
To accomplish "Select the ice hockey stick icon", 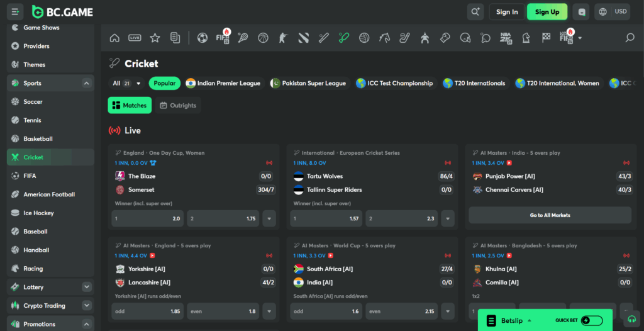I will tap(404, 38).
